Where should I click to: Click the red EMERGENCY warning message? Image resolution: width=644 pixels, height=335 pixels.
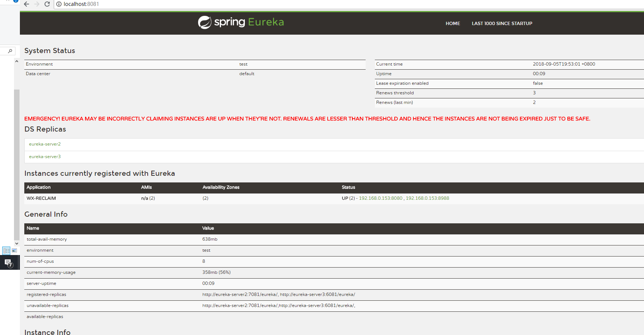click(x=307, y=119)
